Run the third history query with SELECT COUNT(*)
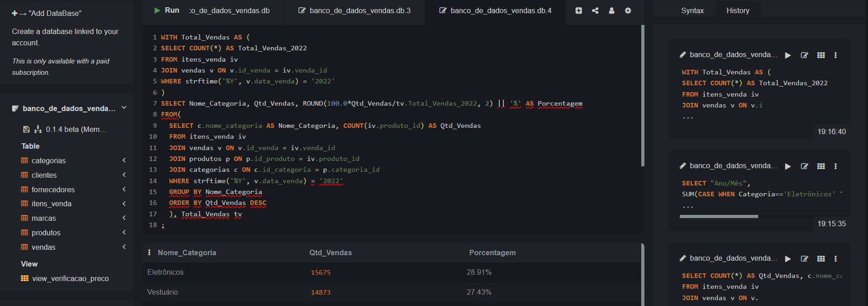The image size is (868, 306). coord(788,259)
